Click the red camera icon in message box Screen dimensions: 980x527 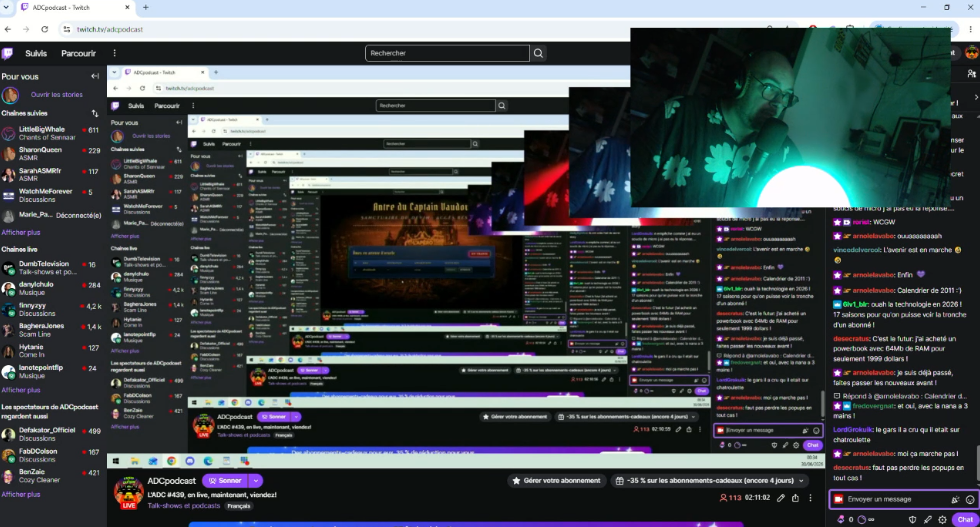tap(838, 499)
